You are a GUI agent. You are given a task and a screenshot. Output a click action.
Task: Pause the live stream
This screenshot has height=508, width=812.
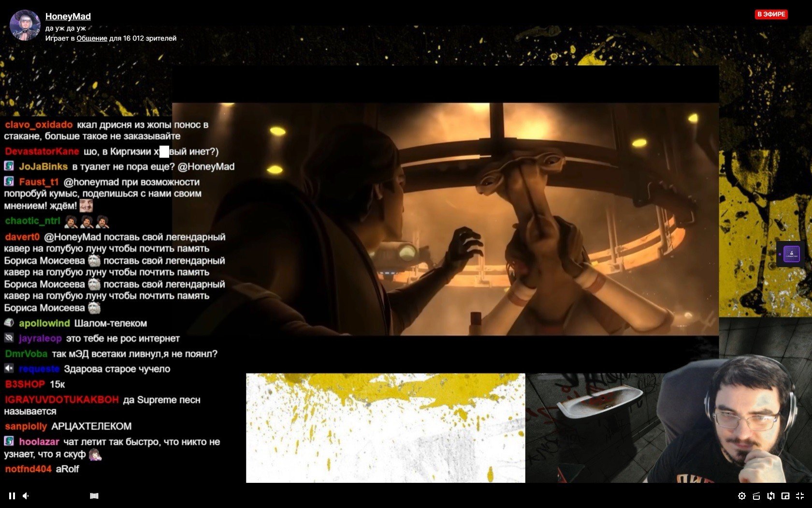click(12, 495)
